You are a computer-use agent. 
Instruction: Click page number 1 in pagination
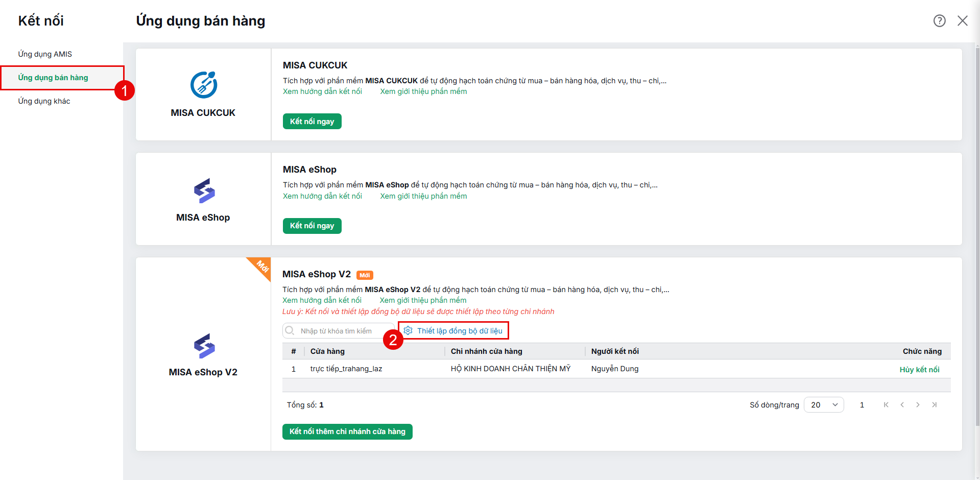pyautogui.click(x=862, y=405)
